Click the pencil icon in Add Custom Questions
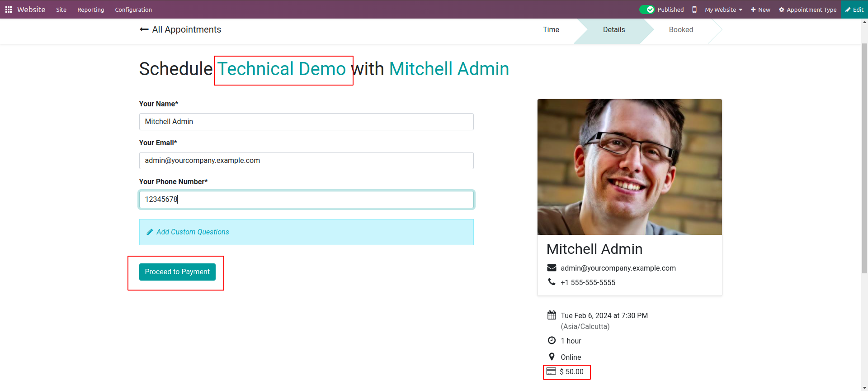This screenshot has width=868, height=391. click(x=150, y=232)
